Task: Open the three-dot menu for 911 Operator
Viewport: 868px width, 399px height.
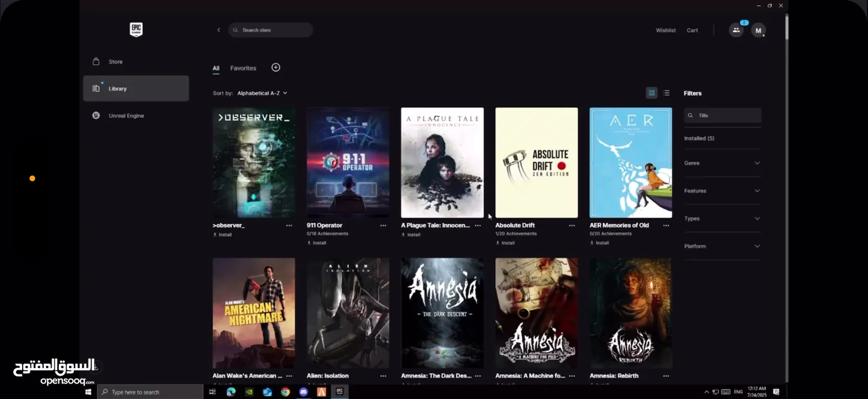Action: [x=383, y=226]
